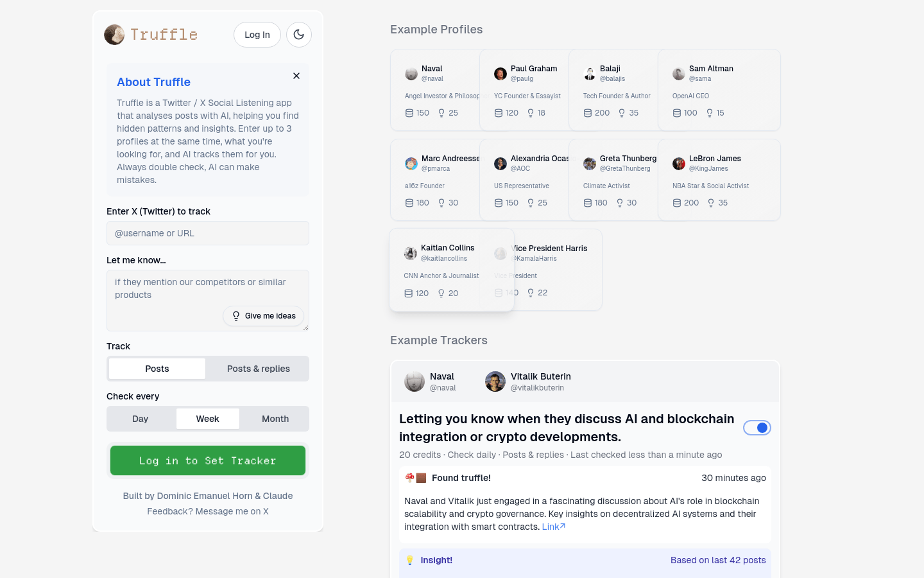Click the About Truffle heading

click(153, 82)
